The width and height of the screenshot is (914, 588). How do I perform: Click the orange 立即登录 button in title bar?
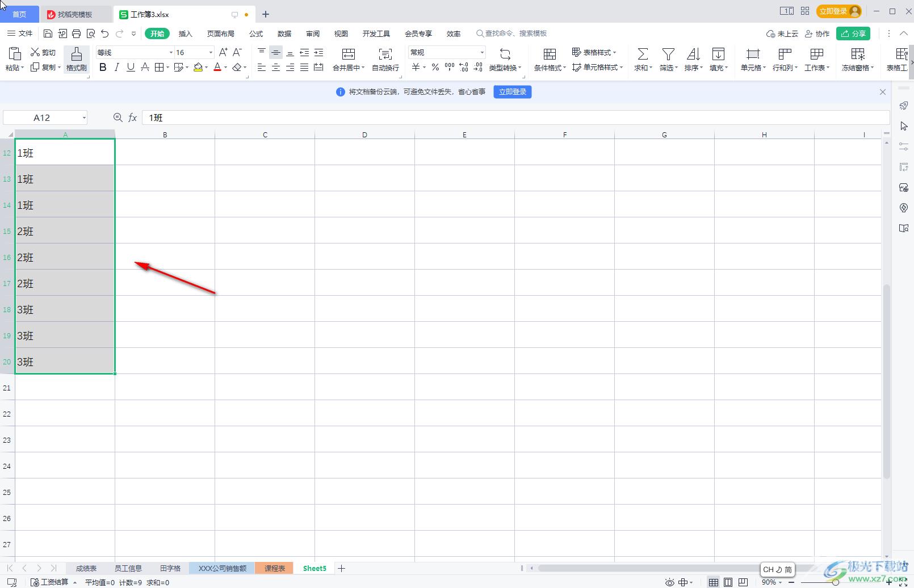(x=839, y=11)
